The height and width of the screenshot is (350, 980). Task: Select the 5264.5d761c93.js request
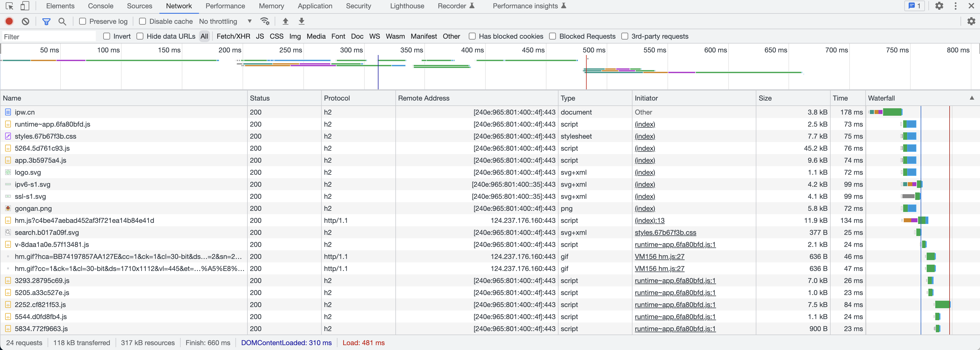pyautogui.click(x=490, y=148)
